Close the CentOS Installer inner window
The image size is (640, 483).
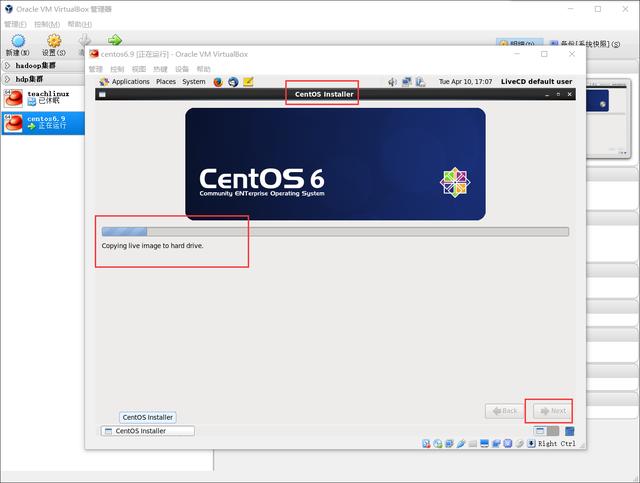point(570,94)
